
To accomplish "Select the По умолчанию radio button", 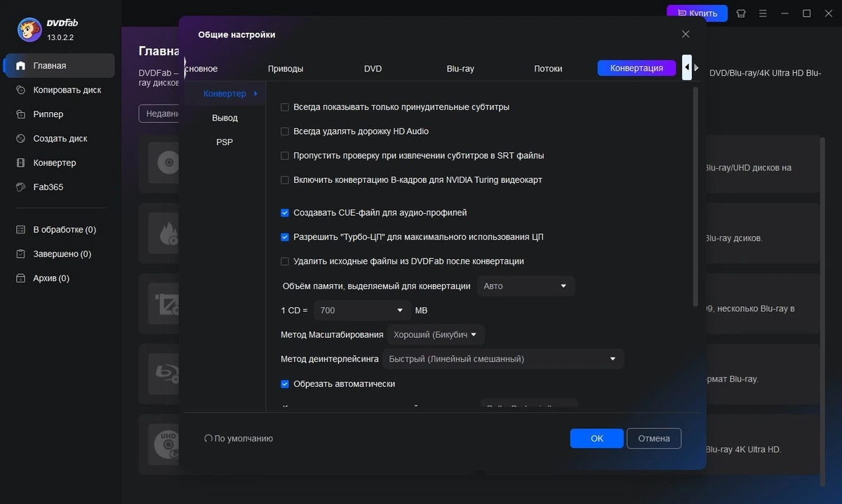I will click(208, 439).
